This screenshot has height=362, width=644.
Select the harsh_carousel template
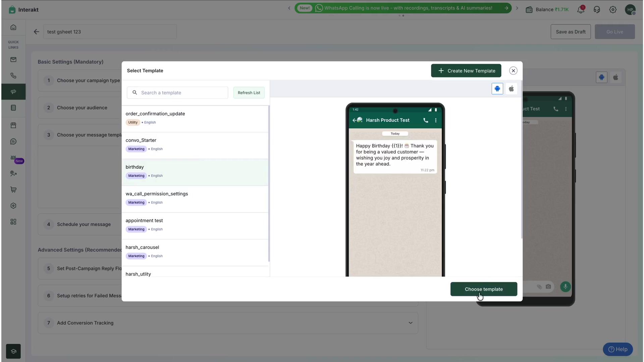click(x=195, y=253)
